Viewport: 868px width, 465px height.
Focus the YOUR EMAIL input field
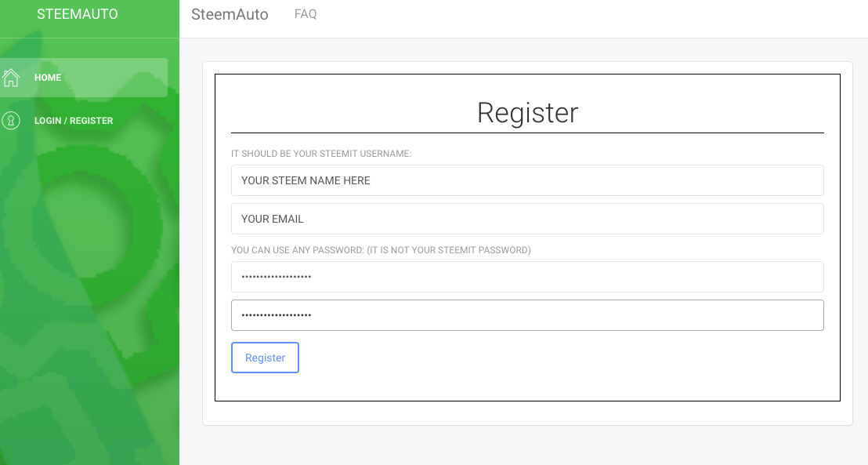[527, 219]
